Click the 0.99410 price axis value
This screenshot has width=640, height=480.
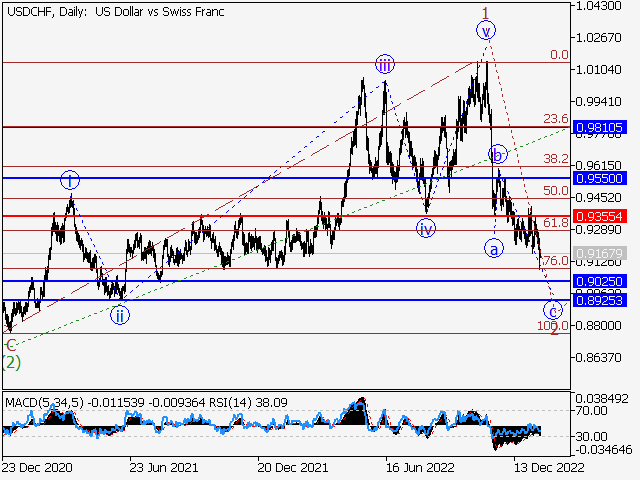point(598,101)
